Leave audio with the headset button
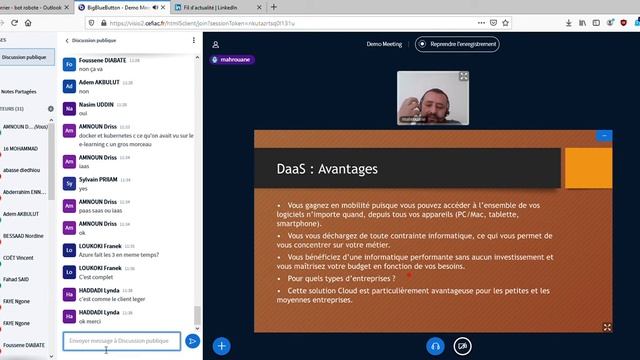The image size is (640, 360). (x=435, y=346)
